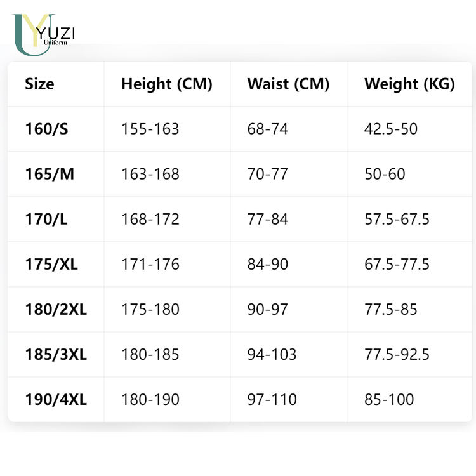Click the Waist (CM) column header
The width and height of the screenshot is (476, 476).
(x=288, y=84)
